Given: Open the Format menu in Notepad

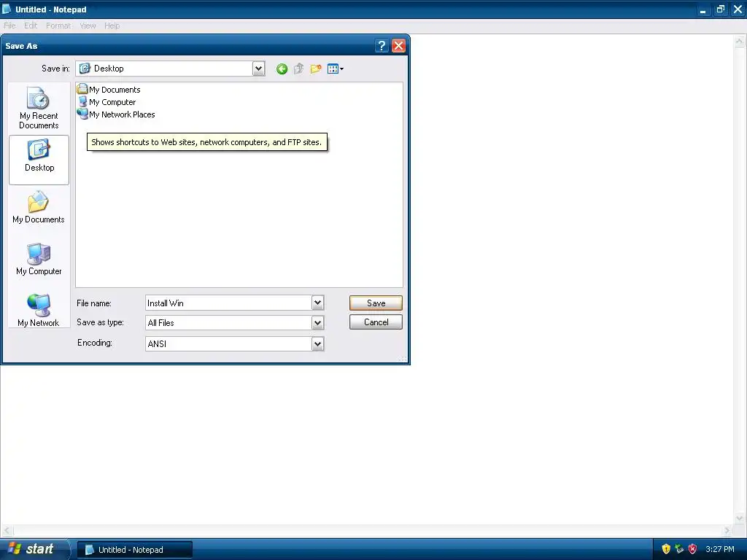Looking at the screenshot, I should [58, 26].
